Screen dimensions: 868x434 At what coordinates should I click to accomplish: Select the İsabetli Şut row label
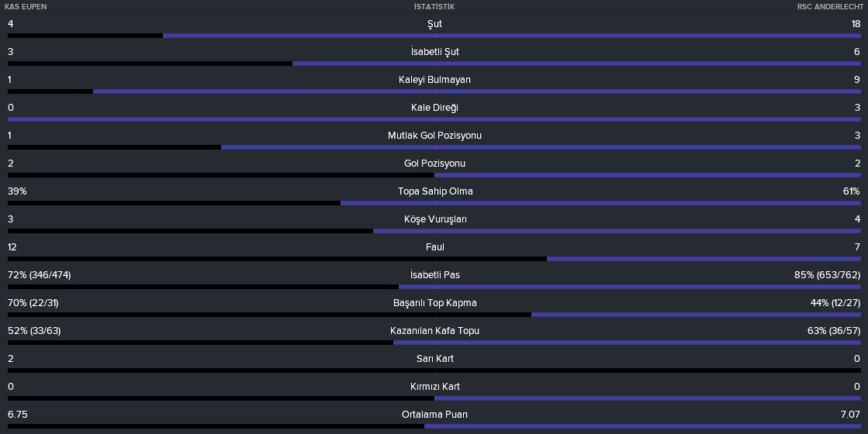[434, 51]
